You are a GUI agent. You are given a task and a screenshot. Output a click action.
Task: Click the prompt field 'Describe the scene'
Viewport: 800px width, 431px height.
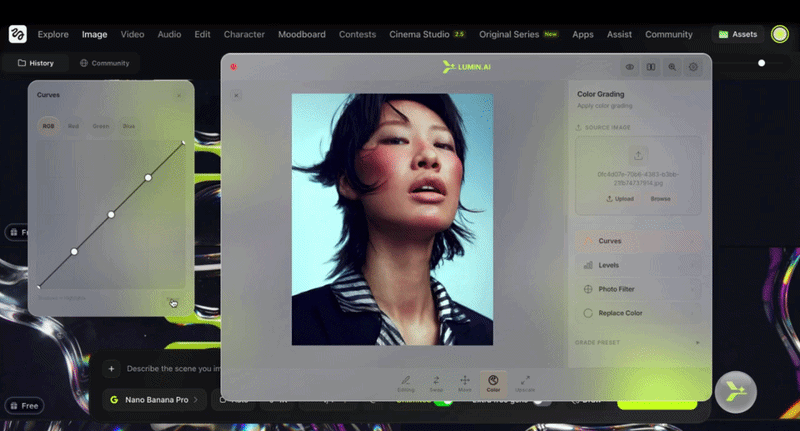(x=173, y=369)
